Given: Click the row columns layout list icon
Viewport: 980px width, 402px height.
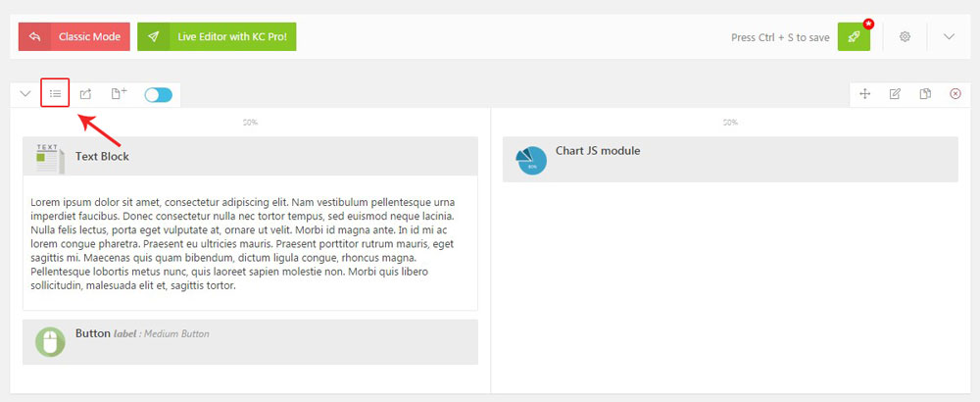Looking at the screenshot, I should coord(55,94).
